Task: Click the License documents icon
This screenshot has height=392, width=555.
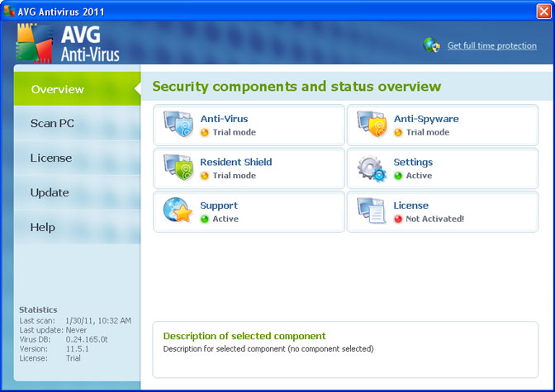Action: [372, 210]
